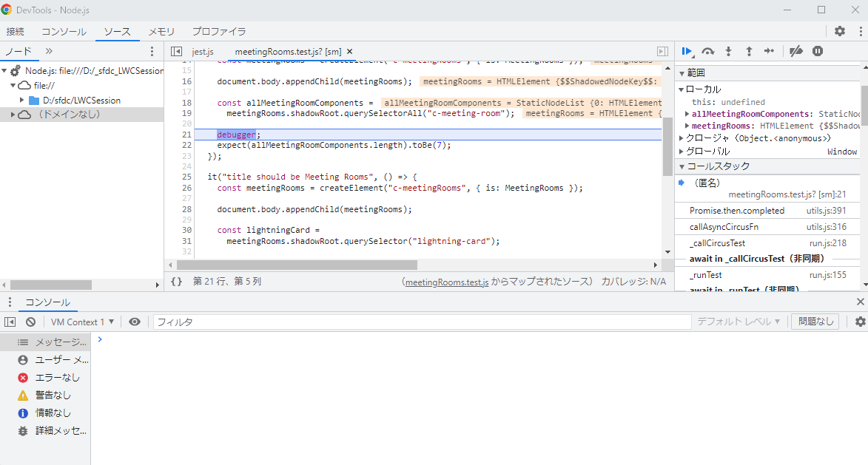Screen dimensions: 868x465
Task: Click the navigator pane horizontal scrollbar
Action: tap(51, 285)
